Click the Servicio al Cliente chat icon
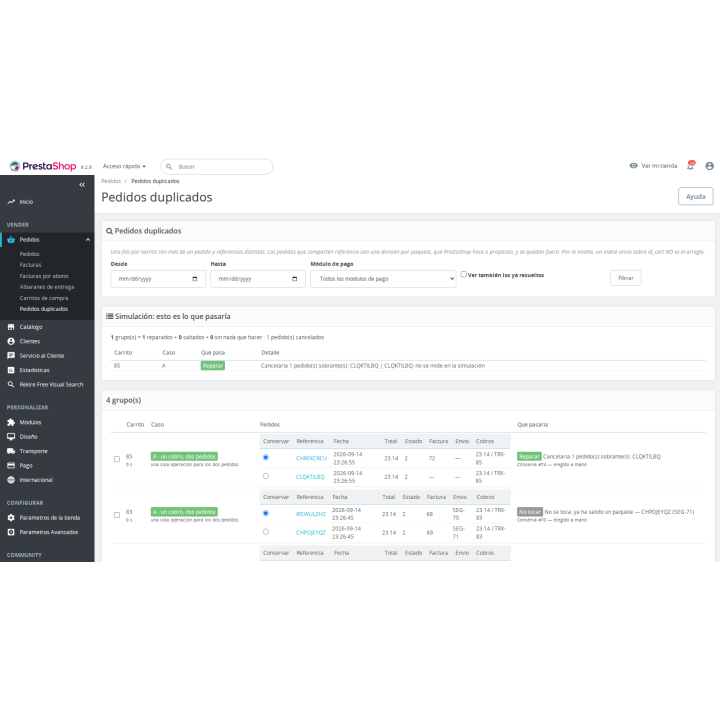Image resolution: width=720 pixels, height=720 pixels. (11, 355)
